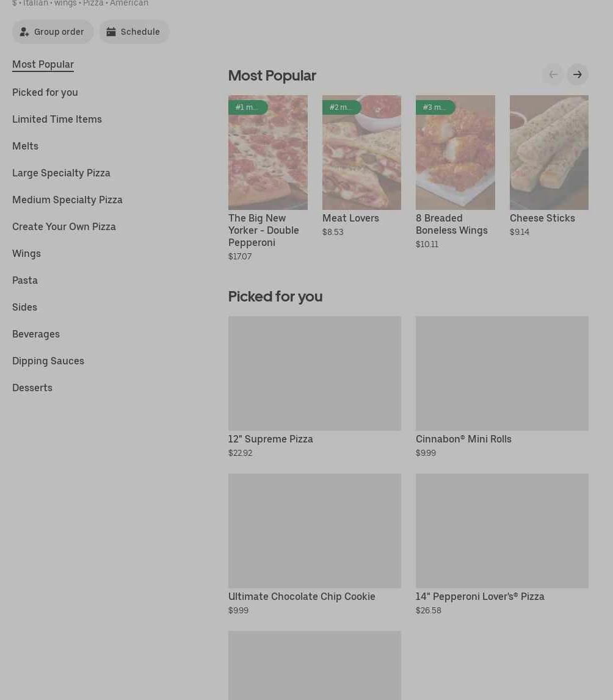Click the 14" Pepperoni Lover's Pizza title
The height and width of the screenshot is (700, 613).
tap(480, 596)
